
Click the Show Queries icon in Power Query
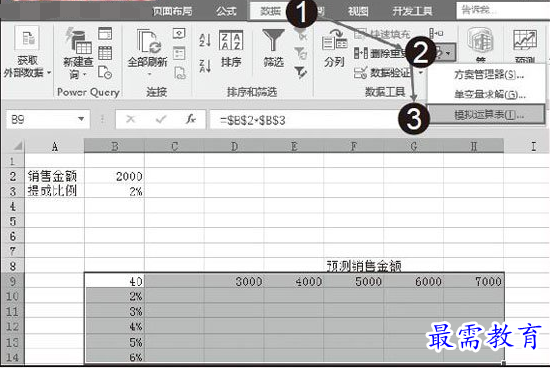click(x=105, y=34)
